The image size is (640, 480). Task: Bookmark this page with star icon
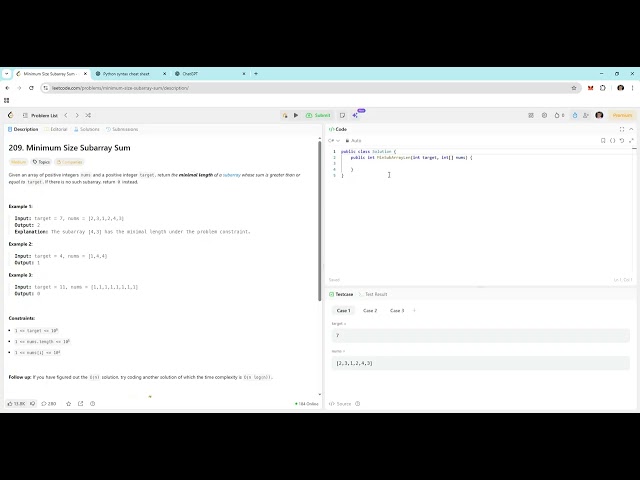[574, 88]
